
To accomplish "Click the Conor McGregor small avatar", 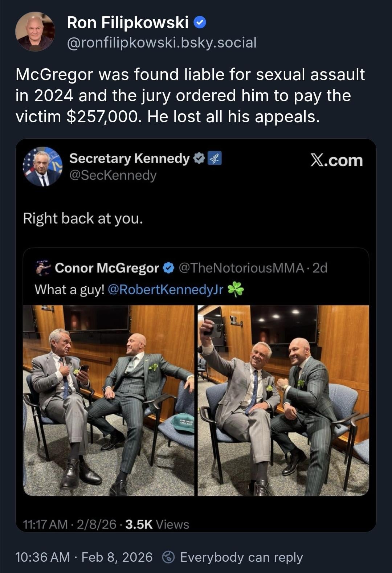I will (43, 268).
